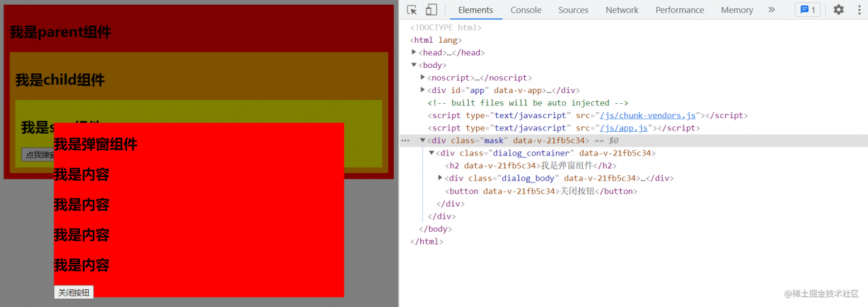Select the closing </body> tag line
This screenshot has width=868, height=307.
click(435, 229)
